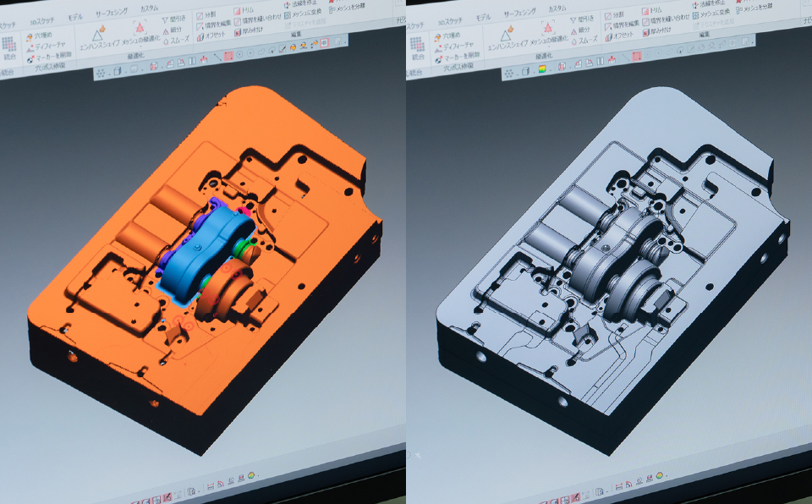This screenshot has width=812, height=504.
Task: Select スムーズ tool in the right window
Action: tap(585, 41)
